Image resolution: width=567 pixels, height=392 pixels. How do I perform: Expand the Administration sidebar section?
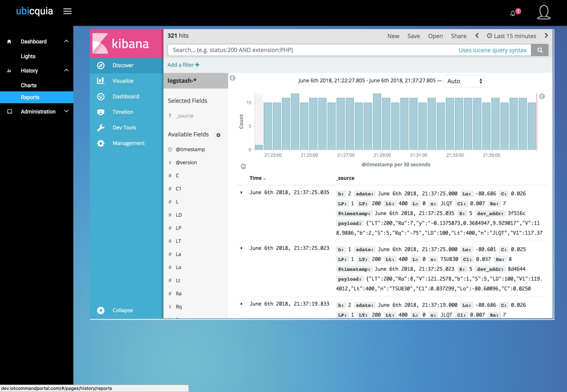tap(66, 111)
